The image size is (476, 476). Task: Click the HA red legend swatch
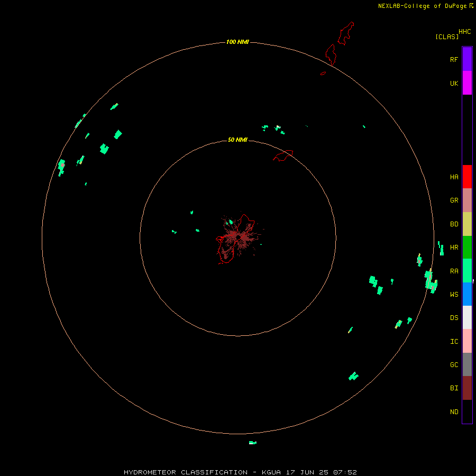click(x=467, y=177)
